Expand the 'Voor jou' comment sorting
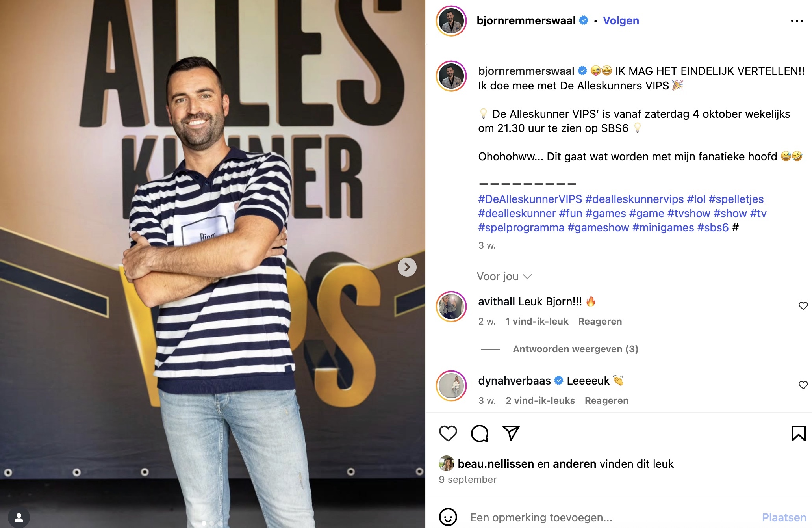The width and height of the screenshot is (812, 528). tap(504, 277)
